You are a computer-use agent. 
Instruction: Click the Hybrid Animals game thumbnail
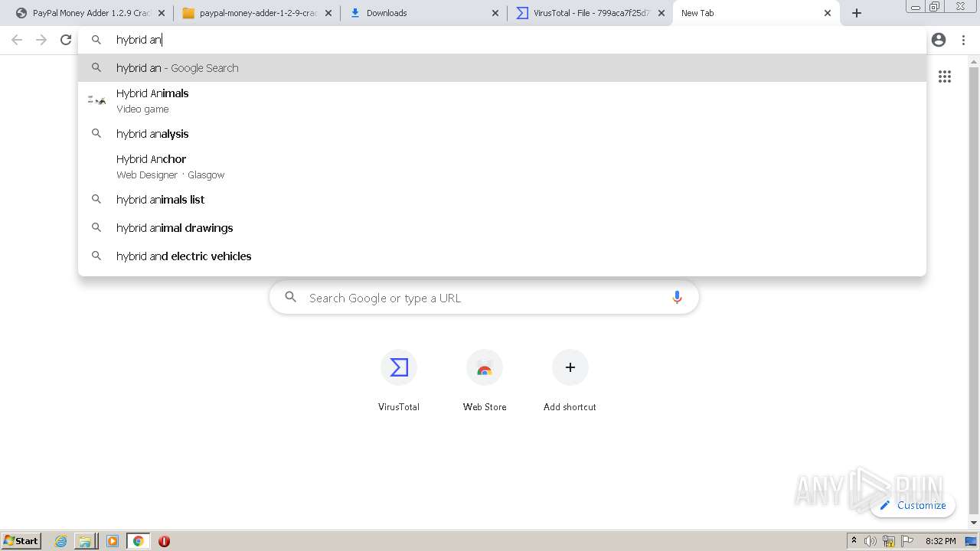point(96,100)
